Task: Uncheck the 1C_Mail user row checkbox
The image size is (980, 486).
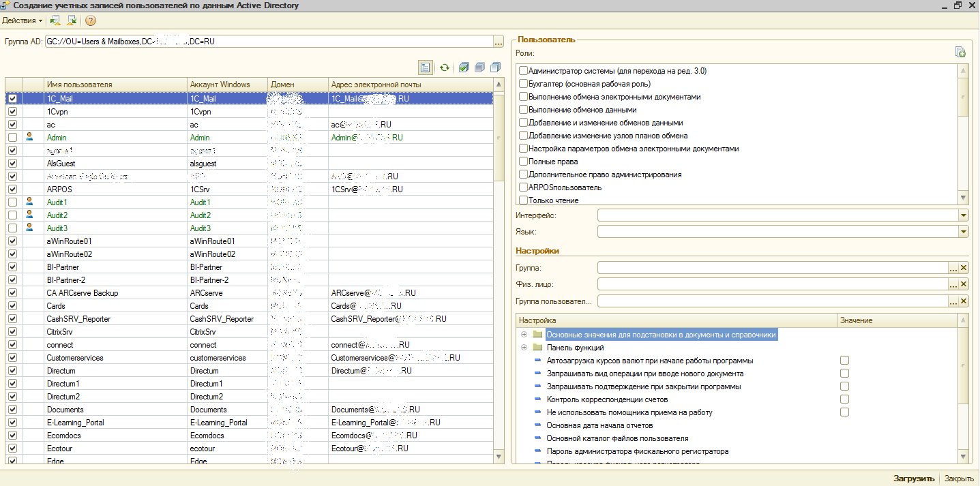Action: pos(12,98)
